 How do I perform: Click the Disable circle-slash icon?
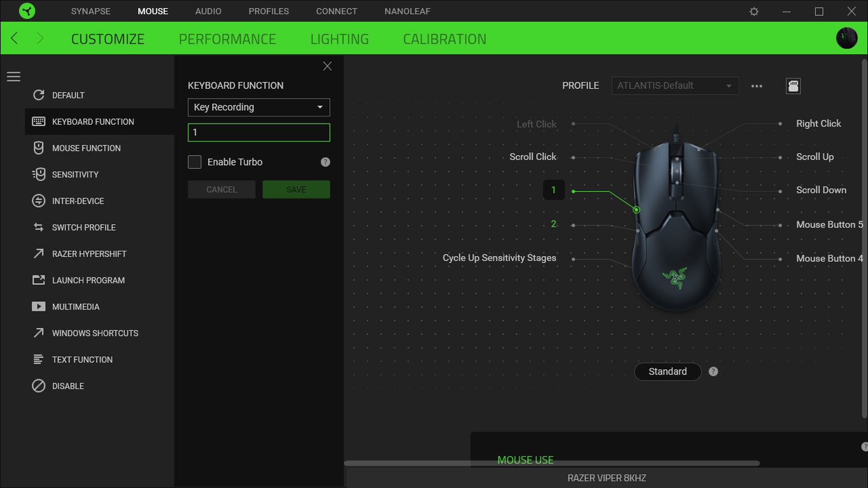click(39, 386)
